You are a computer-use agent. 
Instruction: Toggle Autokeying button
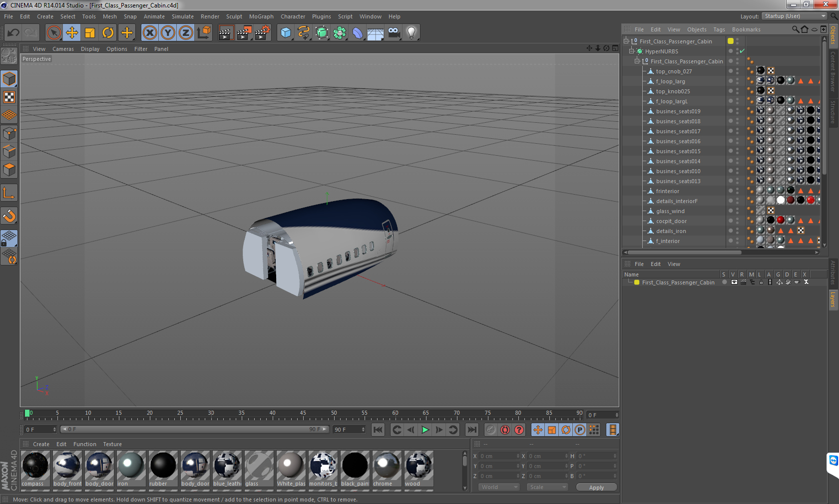505,430
